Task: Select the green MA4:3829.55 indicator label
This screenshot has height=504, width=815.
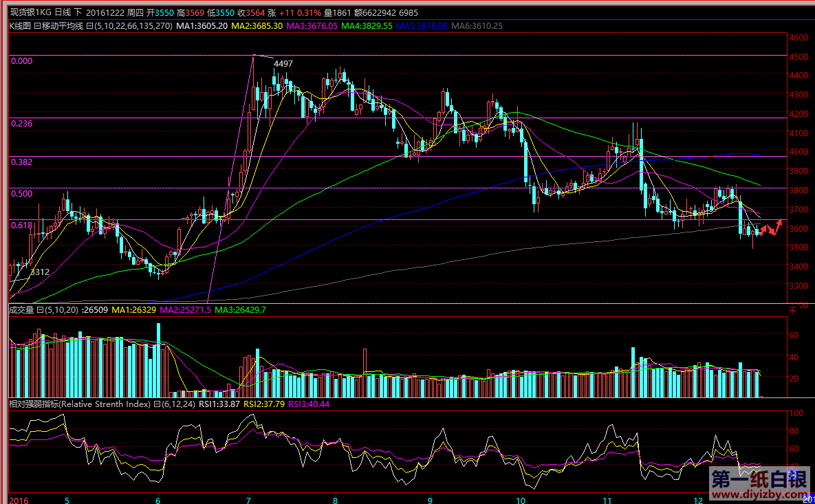Action: click(367, 26)
